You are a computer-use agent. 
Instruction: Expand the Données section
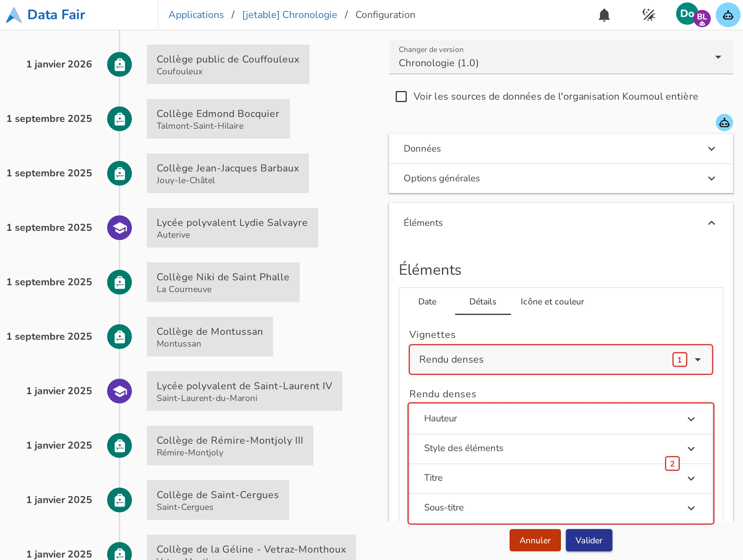[x=561, y=149]
